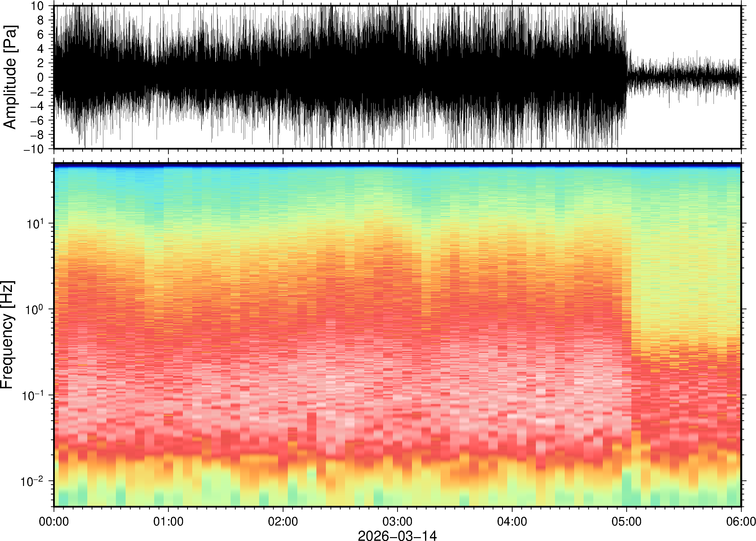756x541 pixels.
Task: Click the quiet waveform section after 05:00
Action: [x=683, y=77]
